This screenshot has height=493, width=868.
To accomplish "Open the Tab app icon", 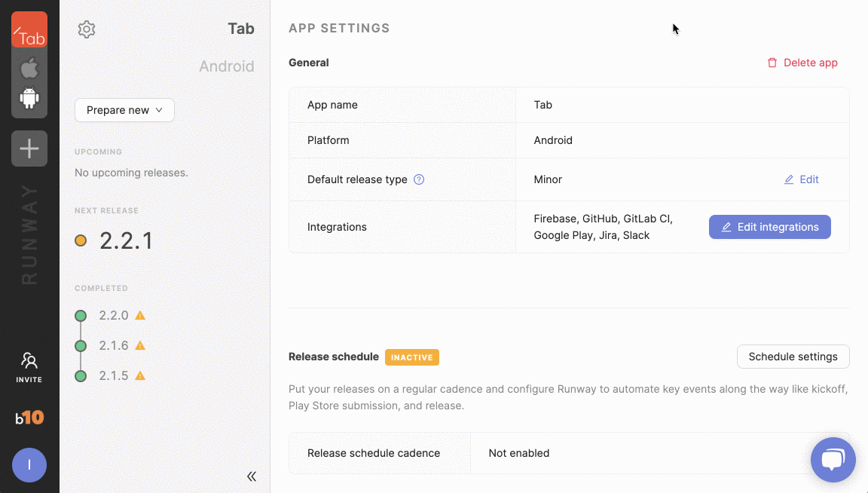I will click(x=29, y=30).
